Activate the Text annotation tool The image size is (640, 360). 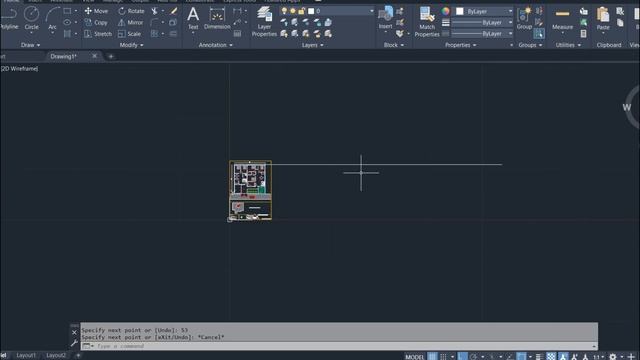[193, 19]
